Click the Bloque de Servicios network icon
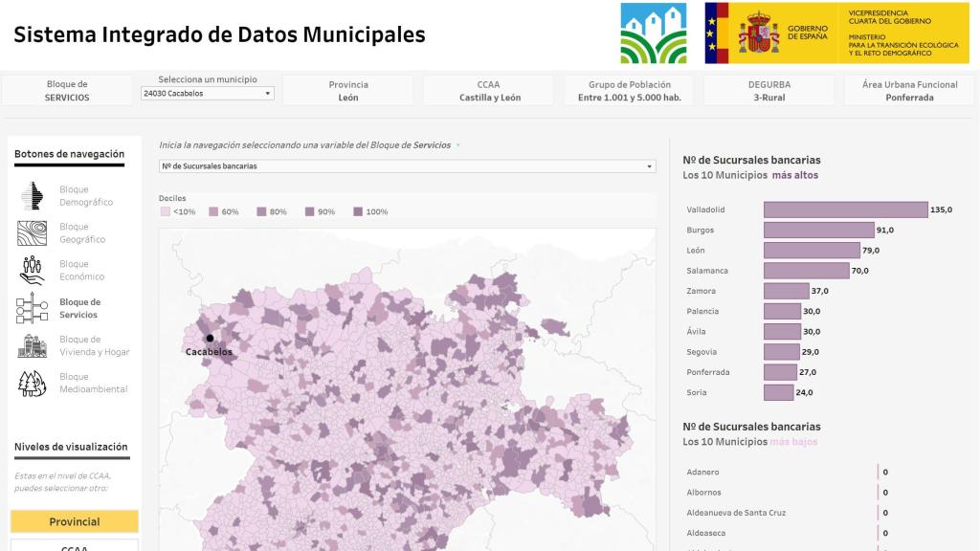This screenshot has width=980, height=551. point(33,308)
